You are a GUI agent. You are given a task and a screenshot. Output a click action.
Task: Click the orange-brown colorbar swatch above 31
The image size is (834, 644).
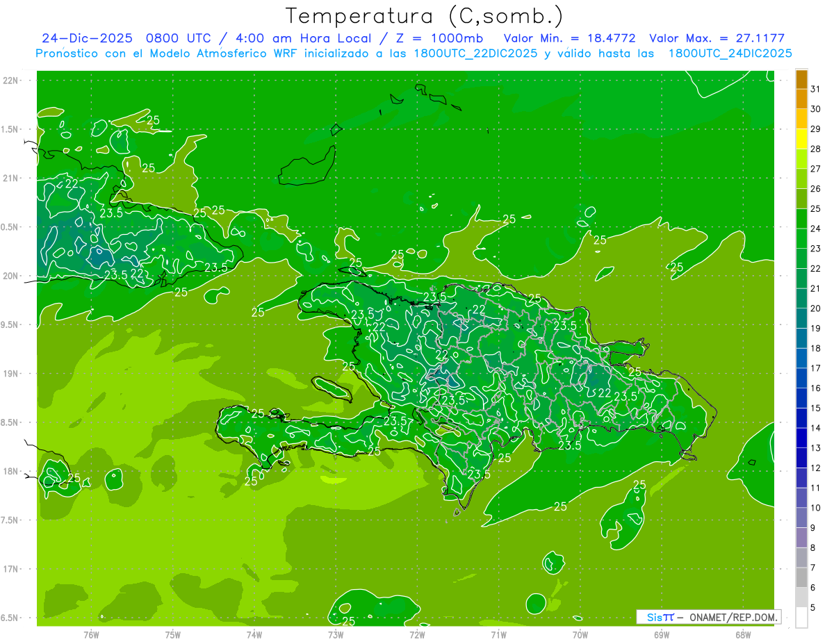801,79
